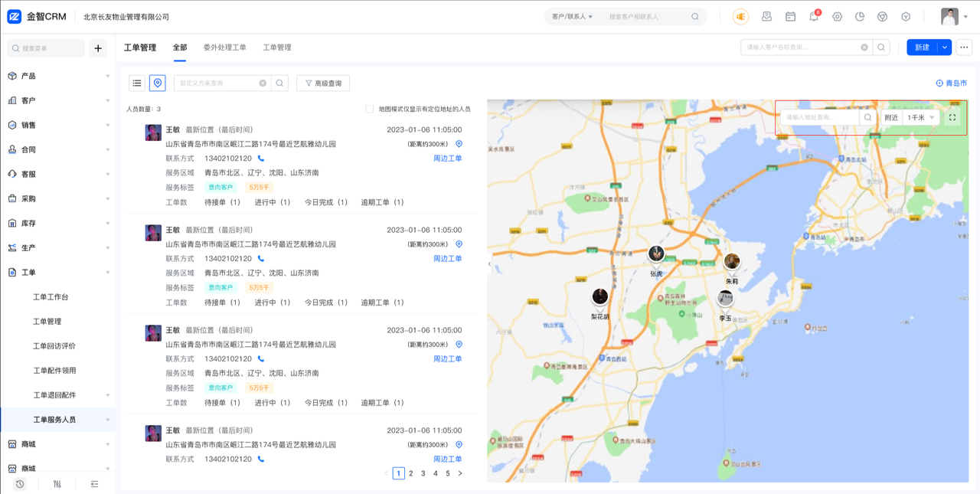Select 张虎 marker on the map

(x=656, y=254)
